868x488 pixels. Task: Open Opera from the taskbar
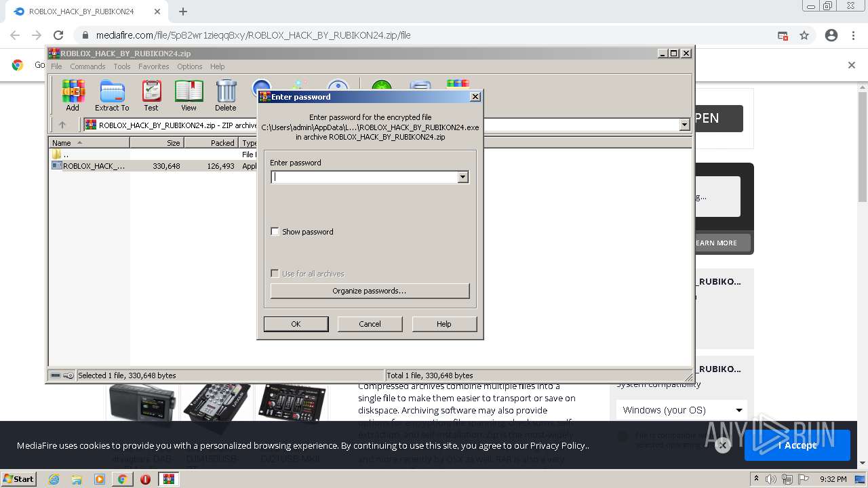tap(145, 479)
